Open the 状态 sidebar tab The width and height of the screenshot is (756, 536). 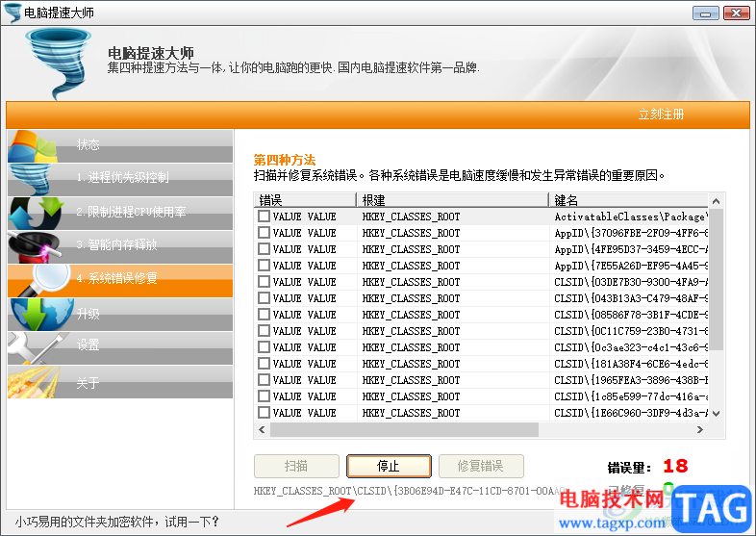click(x=120, y=146)
